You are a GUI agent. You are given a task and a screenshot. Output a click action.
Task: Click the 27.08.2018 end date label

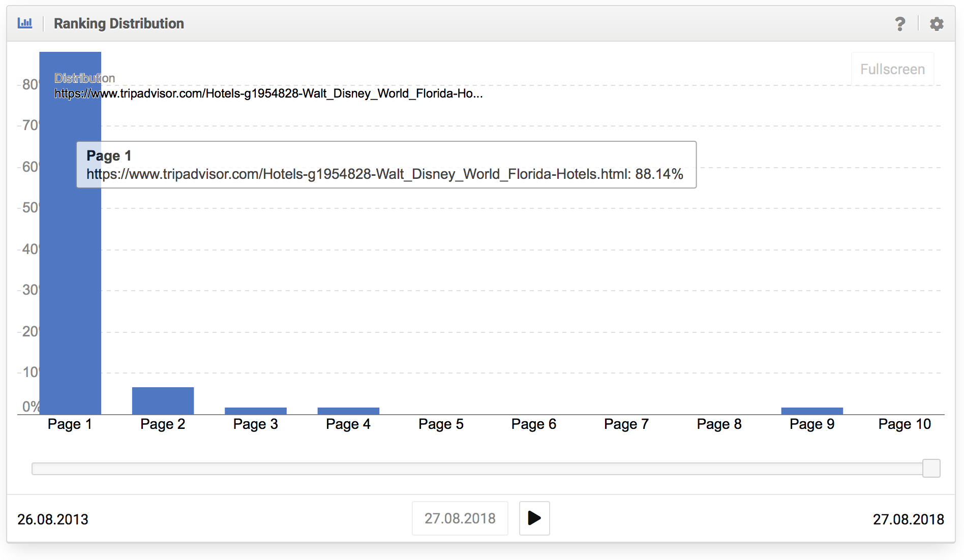(909, 519)
